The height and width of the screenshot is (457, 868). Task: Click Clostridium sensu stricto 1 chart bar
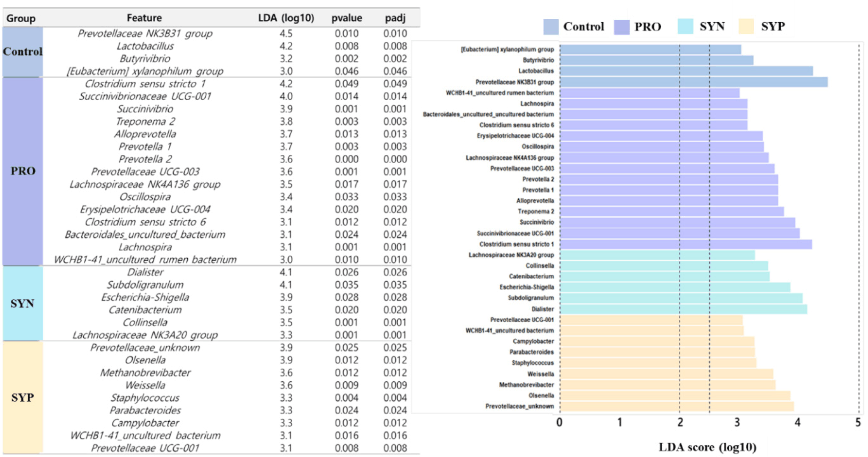click(686, 244)
